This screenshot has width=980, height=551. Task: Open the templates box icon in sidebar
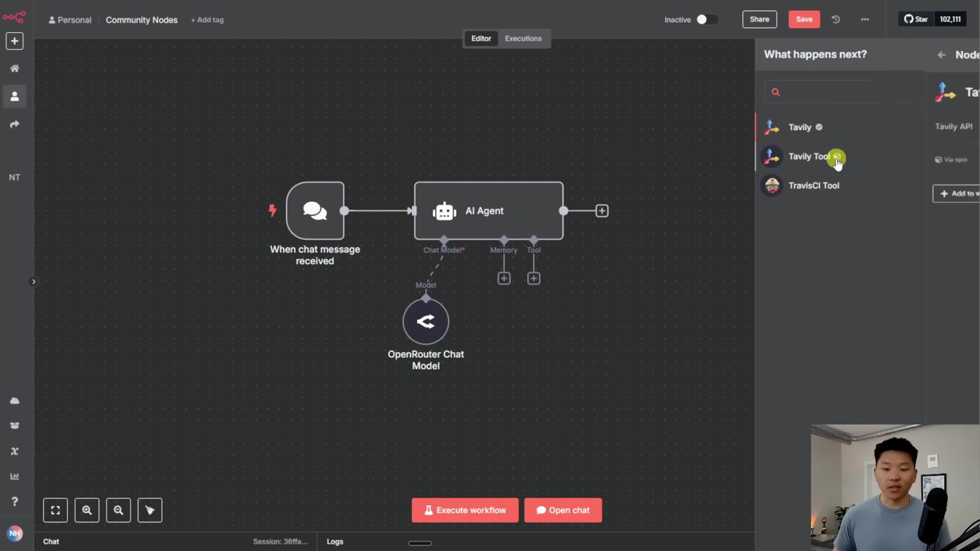(x=15, y=426)
